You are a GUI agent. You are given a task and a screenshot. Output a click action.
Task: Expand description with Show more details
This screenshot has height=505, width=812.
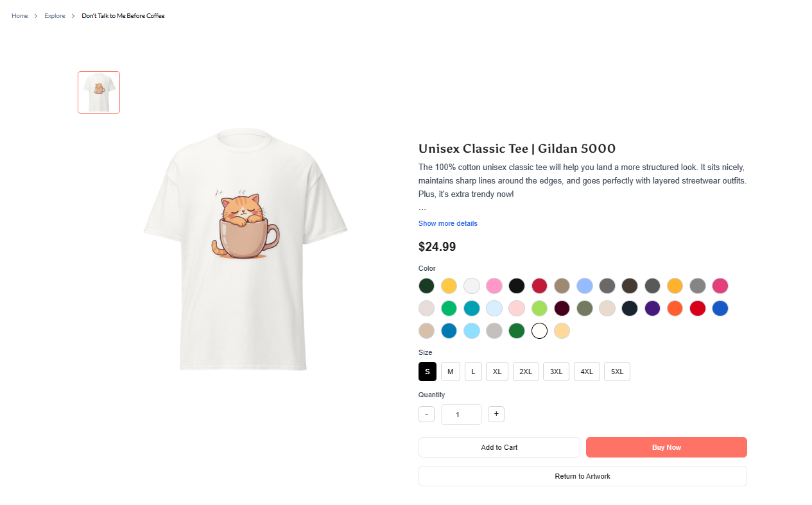click(447, 223)
